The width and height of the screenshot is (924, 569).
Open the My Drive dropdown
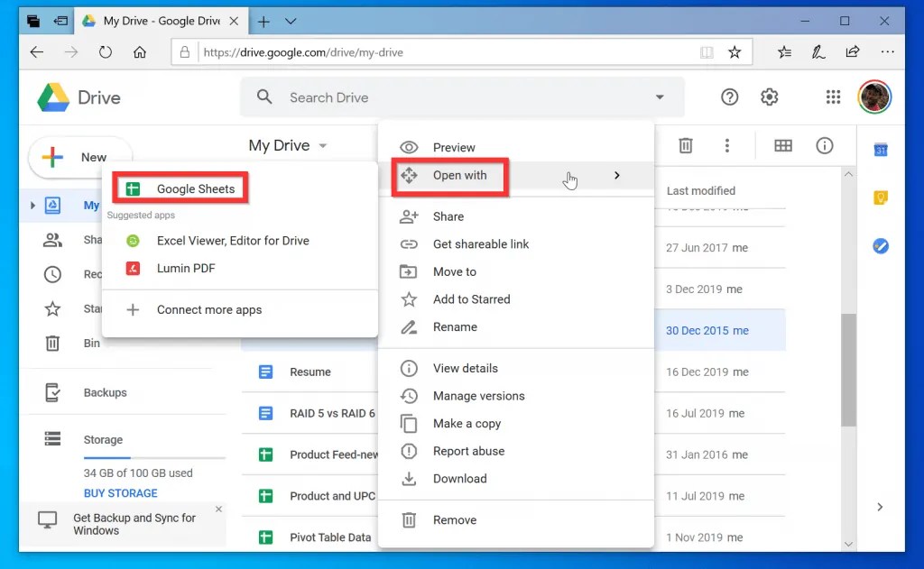[322, 144]
